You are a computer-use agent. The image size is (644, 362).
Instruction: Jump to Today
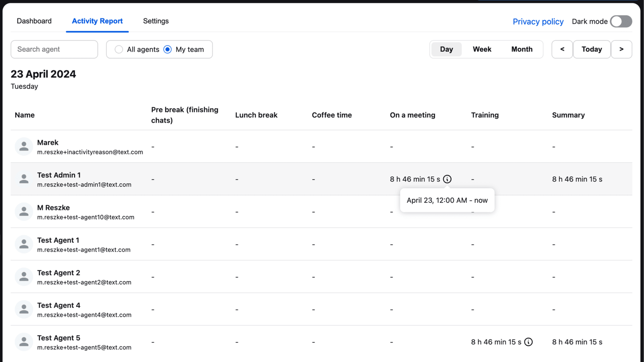coord(592,49)
